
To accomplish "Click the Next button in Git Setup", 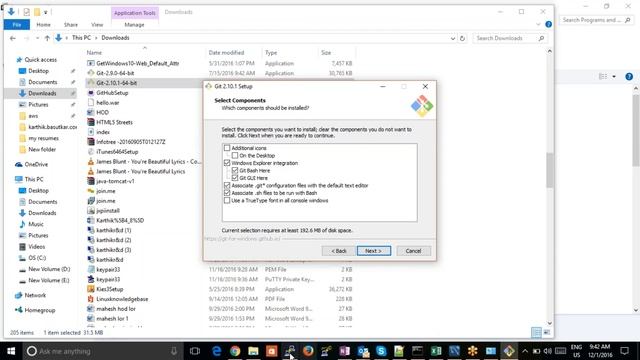I will coord(373,251).
